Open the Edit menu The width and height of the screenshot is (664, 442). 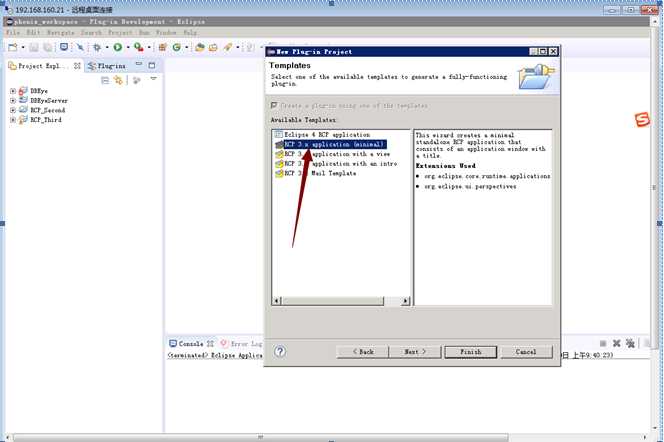(x=33, y=33)
